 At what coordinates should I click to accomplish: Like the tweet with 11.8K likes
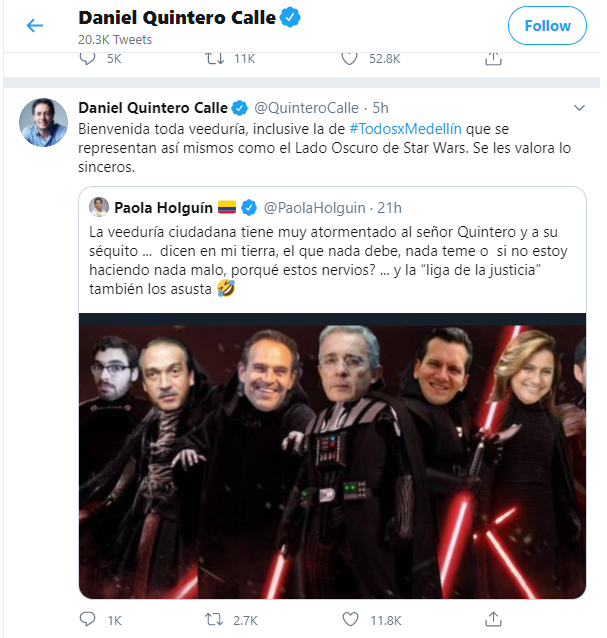[349, 620]
